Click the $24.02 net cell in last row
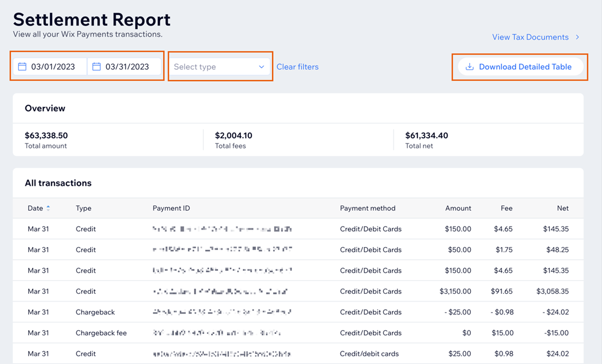This screenshot has width=602, height=364. (557, 354)
